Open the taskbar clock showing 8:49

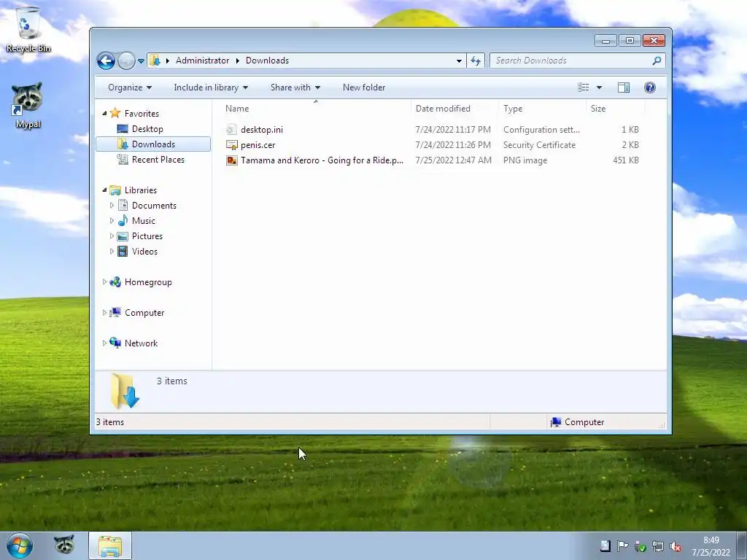pos(711,546)
